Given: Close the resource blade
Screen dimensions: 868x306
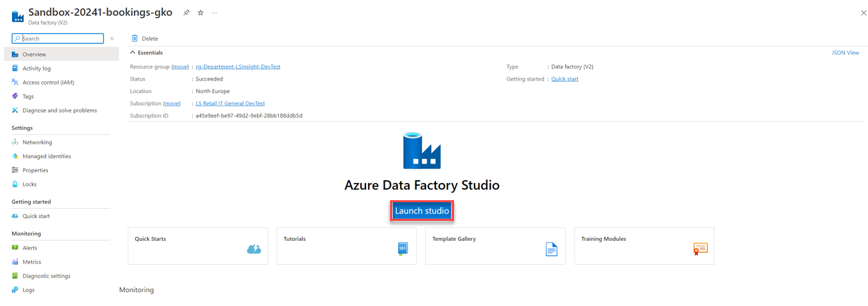Looking at the screenshot, I should 863,13.
